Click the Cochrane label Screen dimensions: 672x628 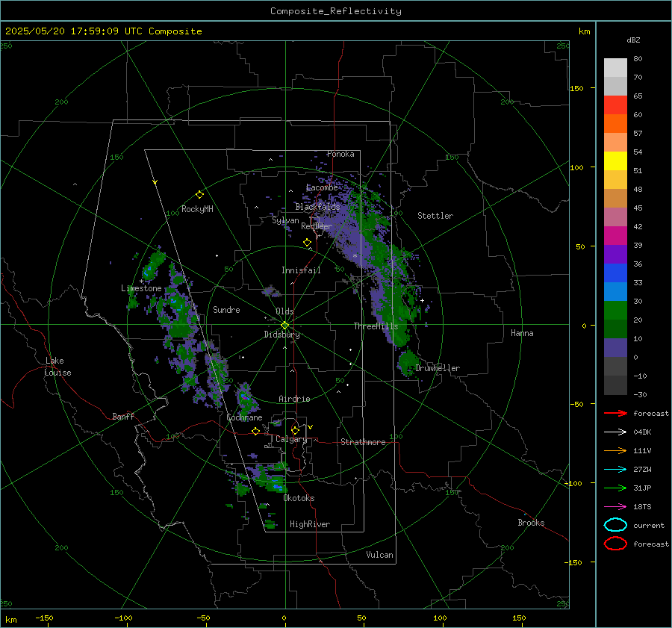(x=244, y=417)
